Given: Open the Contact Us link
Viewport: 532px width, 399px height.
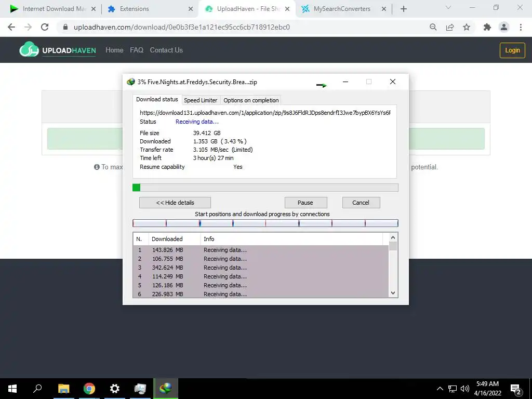Looking at the screenshot, I should pyautogui.click(x=166, y=50).
